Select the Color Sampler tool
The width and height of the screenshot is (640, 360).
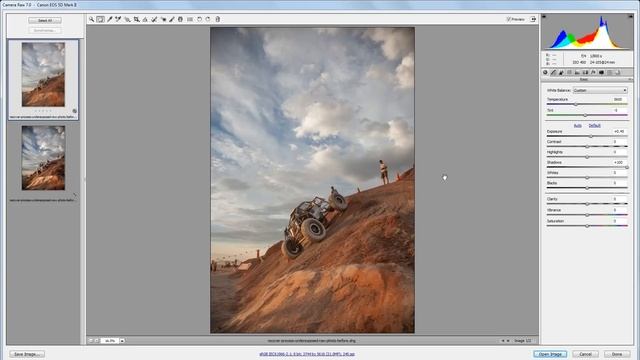(118, 19)
